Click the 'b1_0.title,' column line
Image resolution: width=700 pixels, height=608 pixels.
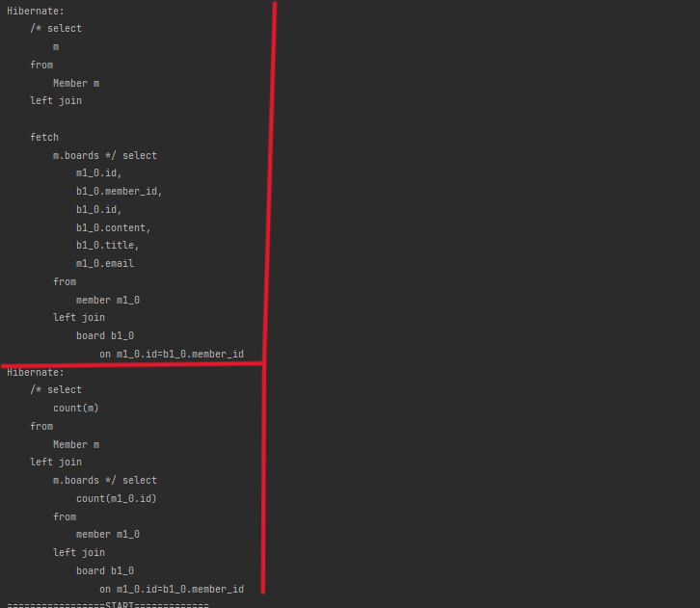(x=108, y=245)
